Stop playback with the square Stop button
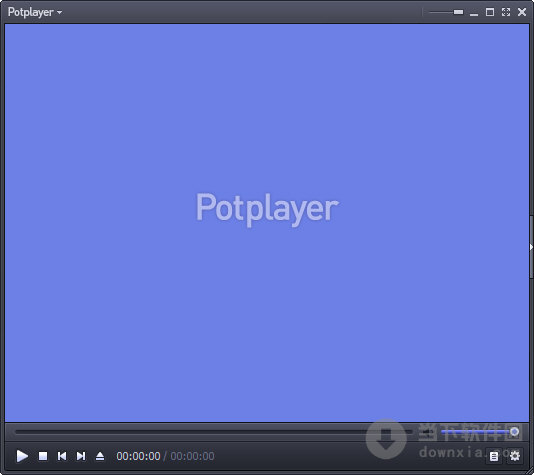534x475 pixels. click(43, 456)
